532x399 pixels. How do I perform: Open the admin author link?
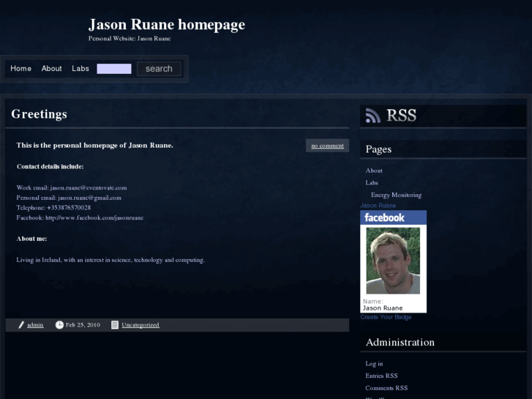pos(35,325)
